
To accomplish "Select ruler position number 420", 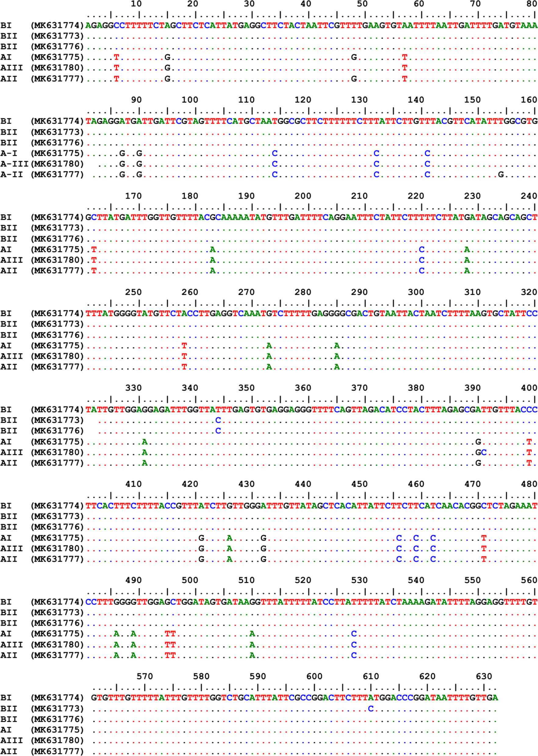I will (190, 484).
